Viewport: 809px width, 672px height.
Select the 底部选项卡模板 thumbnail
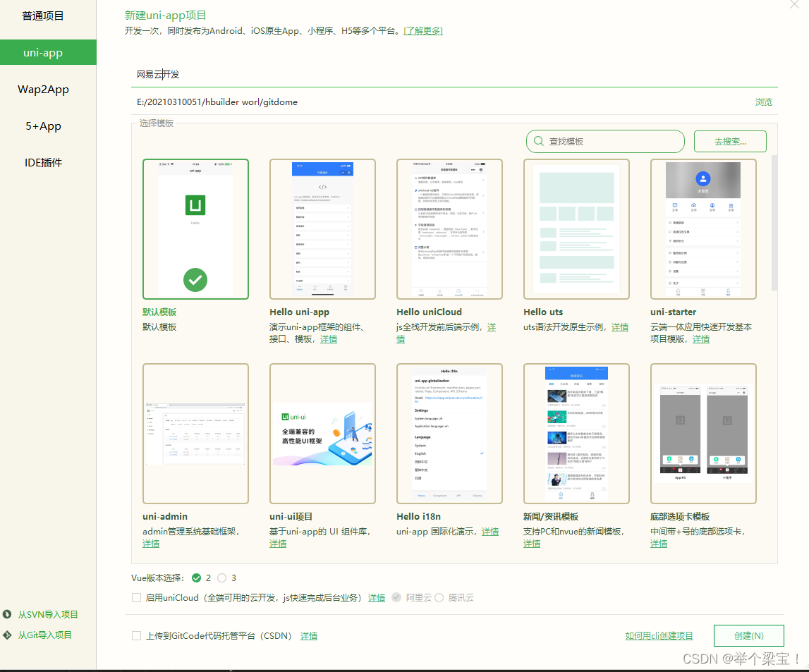point(703,434)
